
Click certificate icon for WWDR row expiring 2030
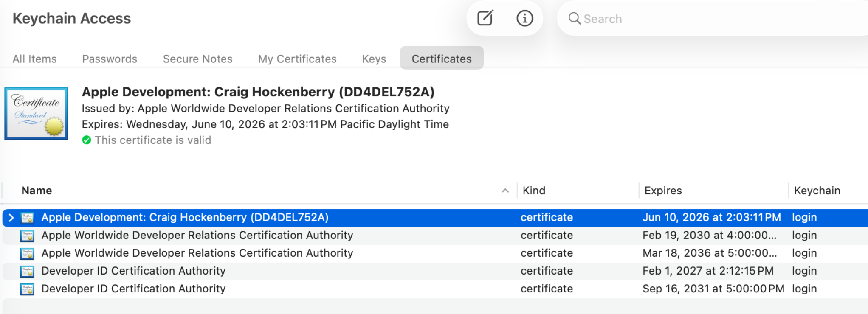coord(27,235)
